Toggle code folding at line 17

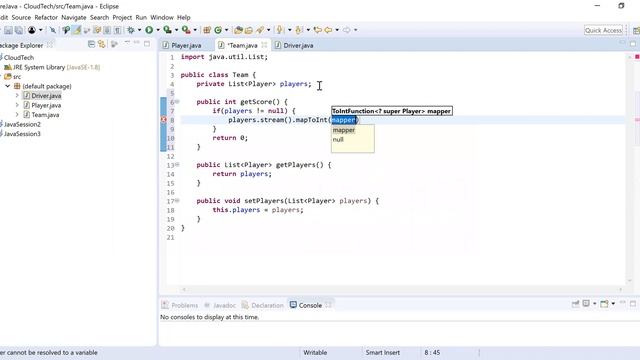coord(177,200)
